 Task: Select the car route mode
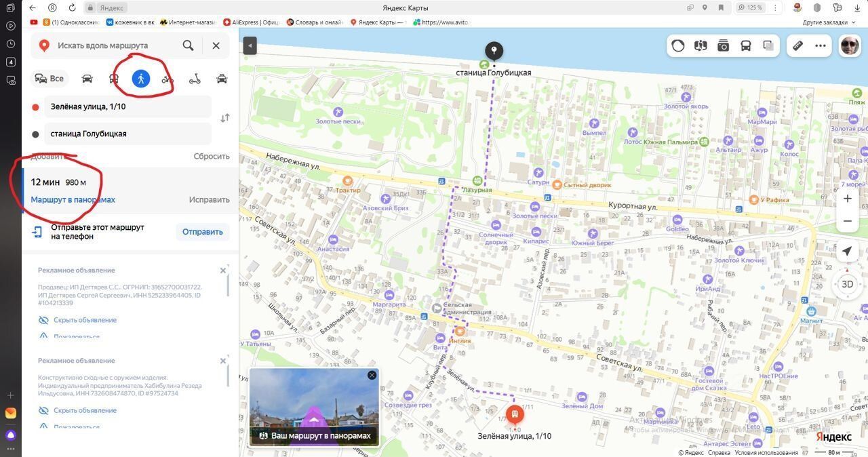pyautogui.click(x=87, y=79)
